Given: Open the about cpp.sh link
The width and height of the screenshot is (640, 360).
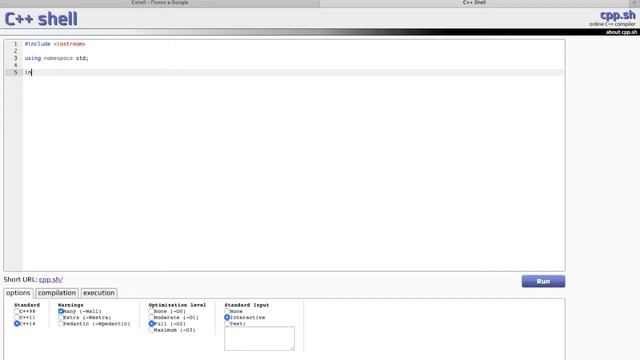Looking at the screenshot, I should pyautogui.click(x=621, y=32).
